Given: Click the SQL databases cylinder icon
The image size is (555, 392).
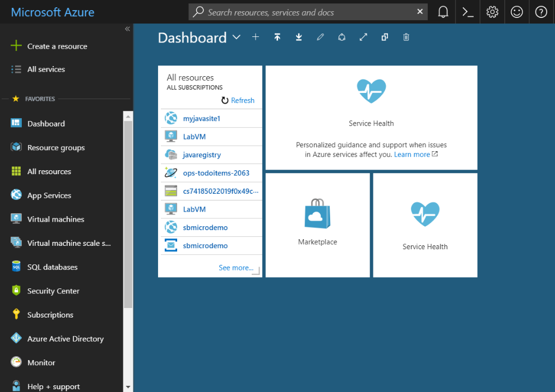Looking at the screenshot, I should [16, 266].
